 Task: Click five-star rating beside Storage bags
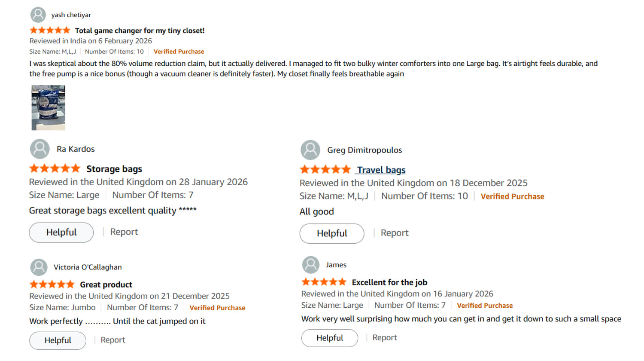[55, 168]
